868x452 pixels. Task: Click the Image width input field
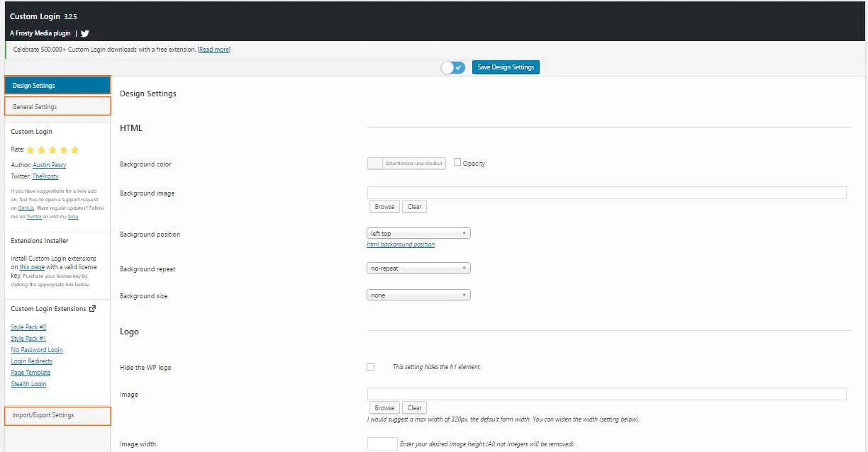coord(382,444)
